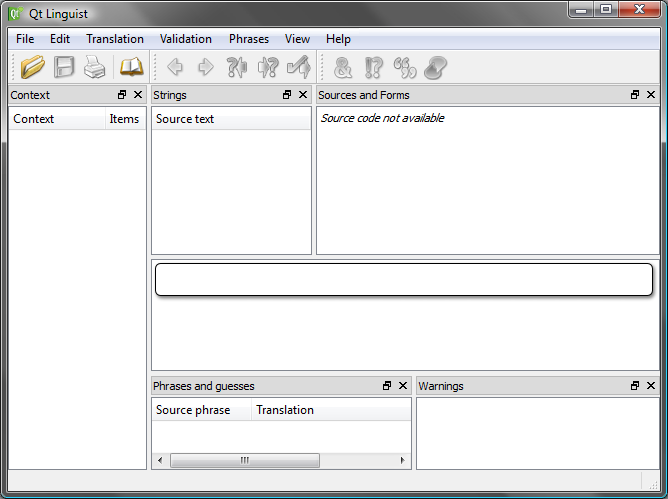Click the translation text input field
The width and height of the screenshot is (668, 499).
coord(403,280)
